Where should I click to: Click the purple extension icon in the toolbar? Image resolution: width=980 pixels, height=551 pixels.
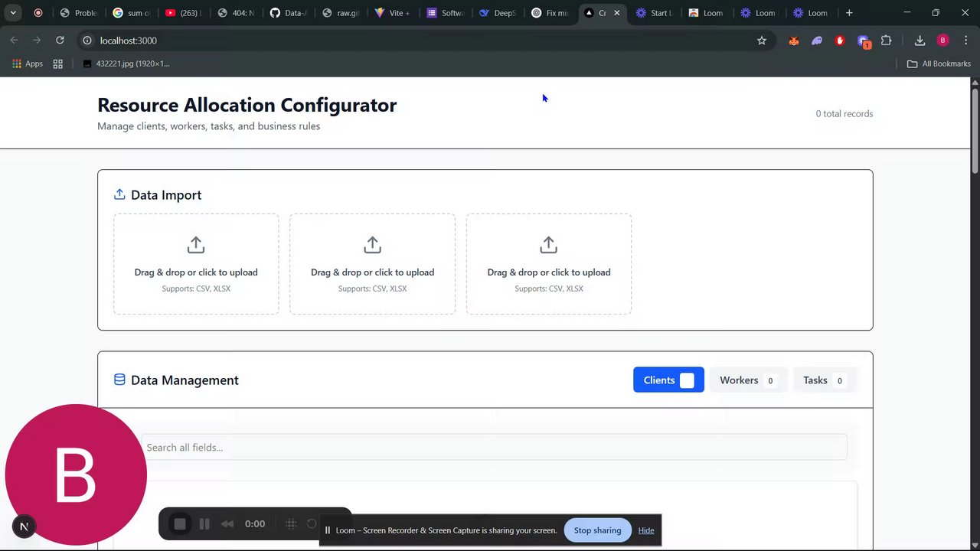coord(817,41)
